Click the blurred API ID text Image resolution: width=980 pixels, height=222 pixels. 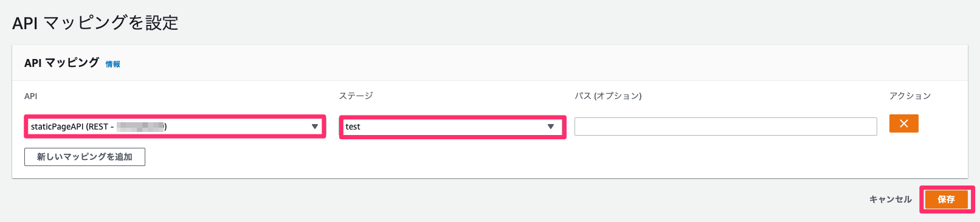pyautogui.click(x=140, y=127)
